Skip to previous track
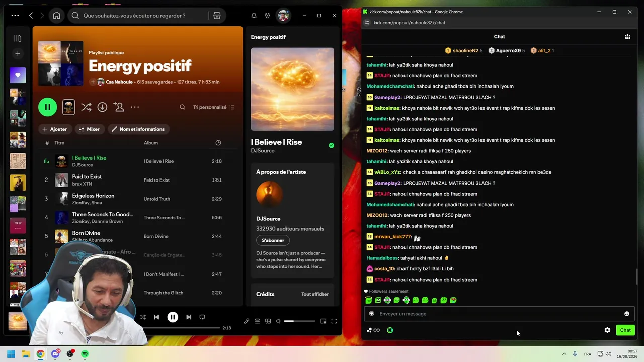This screenshot has height=362, width=644. tap(156, 317)
